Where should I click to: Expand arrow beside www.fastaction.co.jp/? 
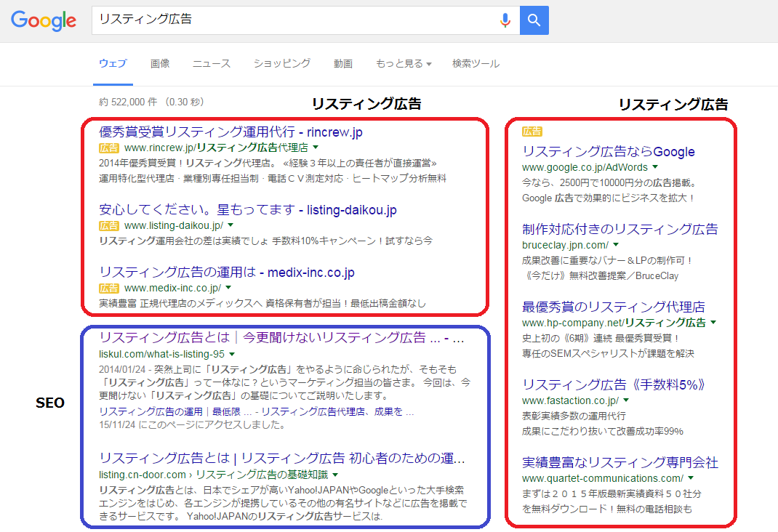tap(626, 400)
